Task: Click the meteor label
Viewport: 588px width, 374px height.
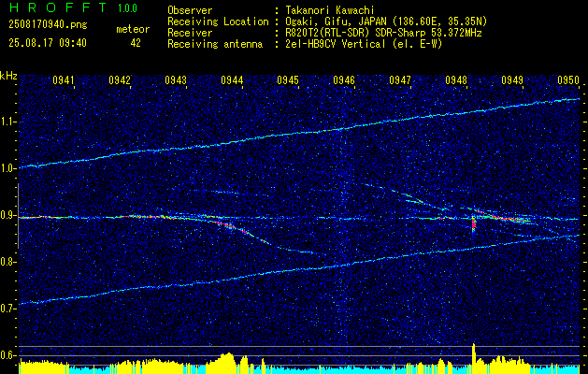Action: [x=133, y=30]
